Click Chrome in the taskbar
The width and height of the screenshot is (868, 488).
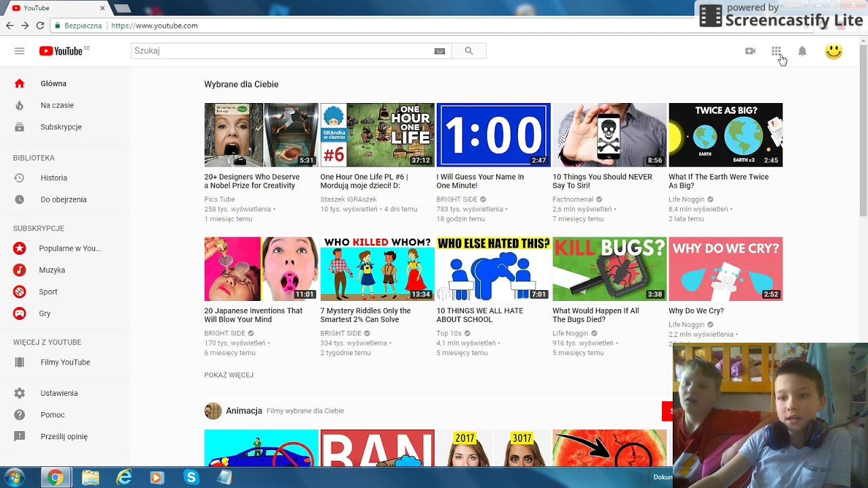coord(56,478)
